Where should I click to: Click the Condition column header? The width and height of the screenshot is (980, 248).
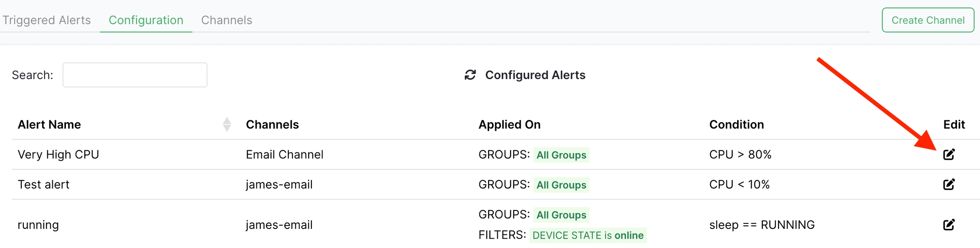click(736, 124)
